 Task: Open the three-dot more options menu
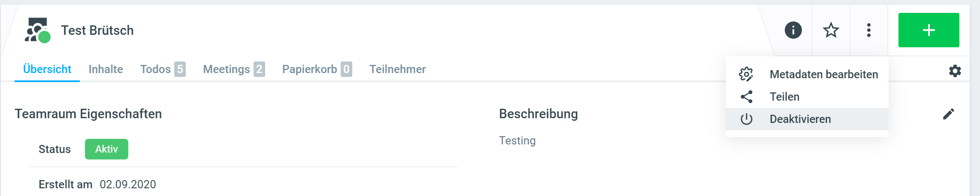(x=868, y=30)
